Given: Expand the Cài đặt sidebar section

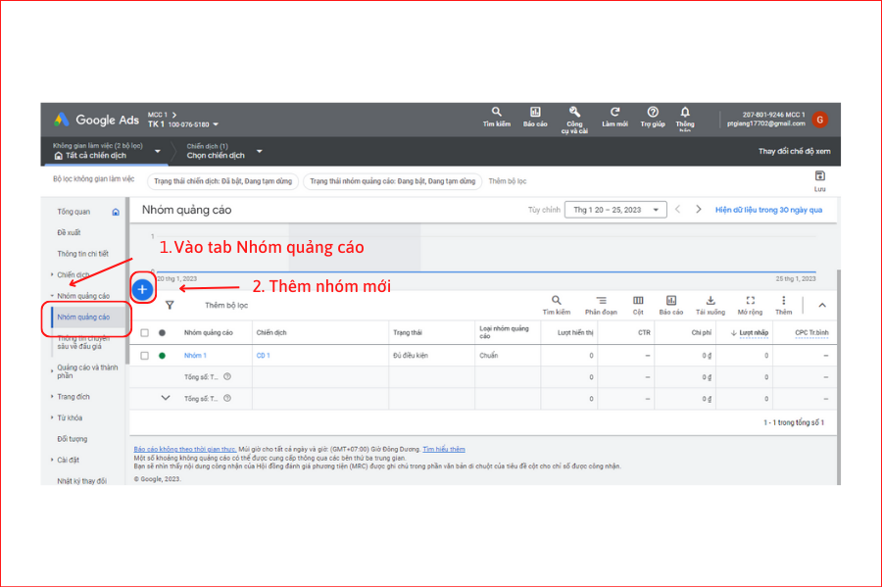Looking at the screenshot, I should pyautogui.click(x=52, y=460).
